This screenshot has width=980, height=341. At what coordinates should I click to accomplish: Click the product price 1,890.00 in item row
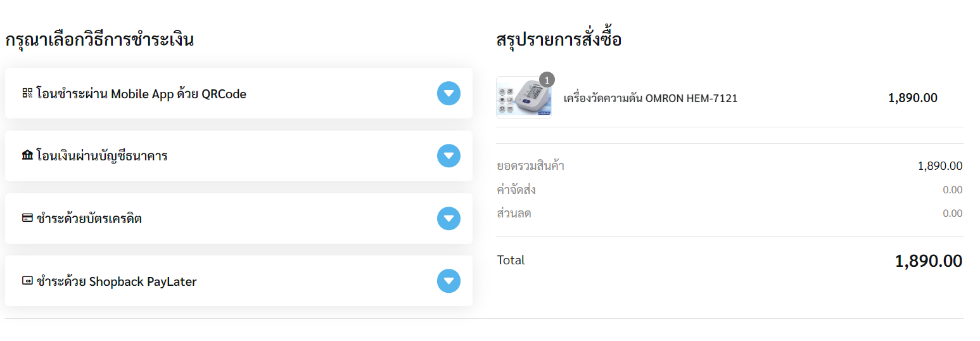tap(913, 98)
